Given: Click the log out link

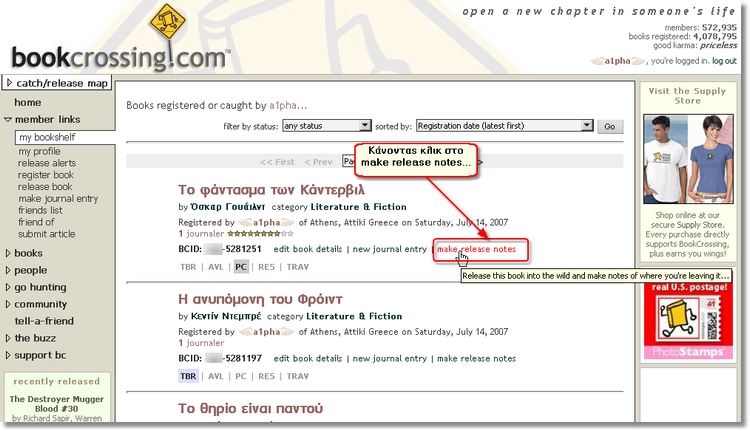Looking at the screenshot, I should (724, 61).
